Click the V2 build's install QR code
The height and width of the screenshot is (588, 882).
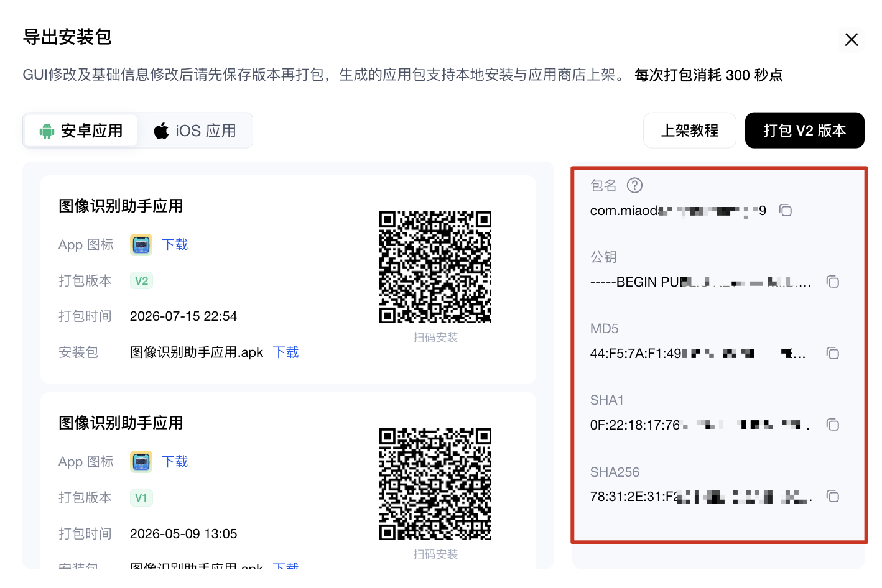click(x=435, y=267)
